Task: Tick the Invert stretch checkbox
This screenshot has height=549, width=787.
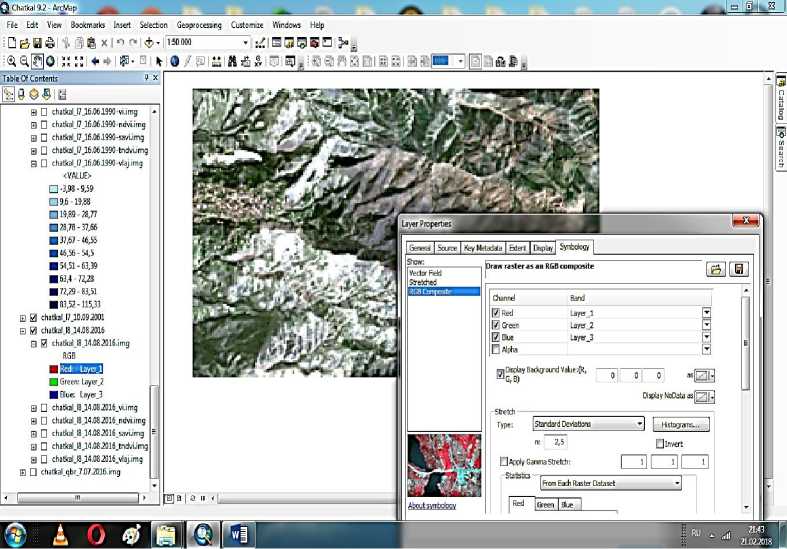Action: point(660,443)
